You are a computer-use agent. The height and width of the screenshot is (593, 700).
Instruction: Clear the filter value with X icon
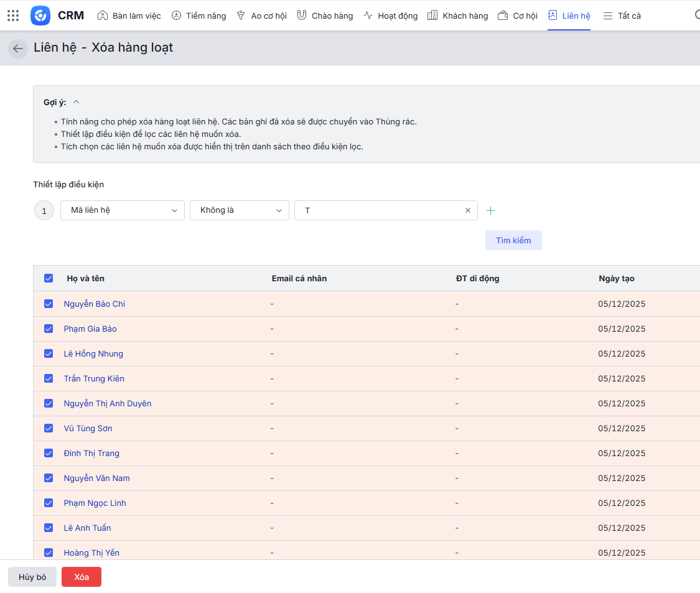468,210
